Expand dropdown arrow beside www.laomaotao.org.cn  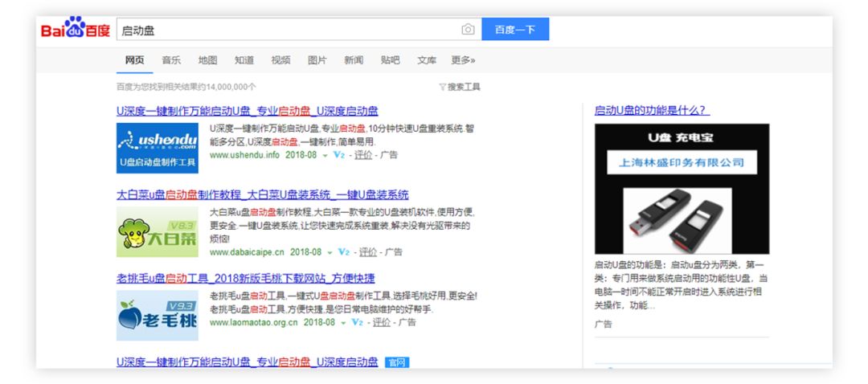pyautogui.click(x=342, y=323)
